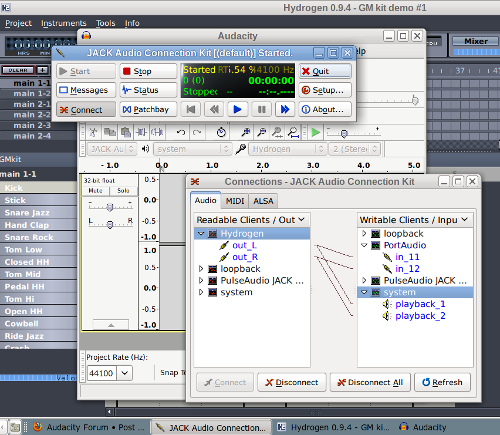
Task: Open Hydrogen Project menu
Action: tap(18, 23)
